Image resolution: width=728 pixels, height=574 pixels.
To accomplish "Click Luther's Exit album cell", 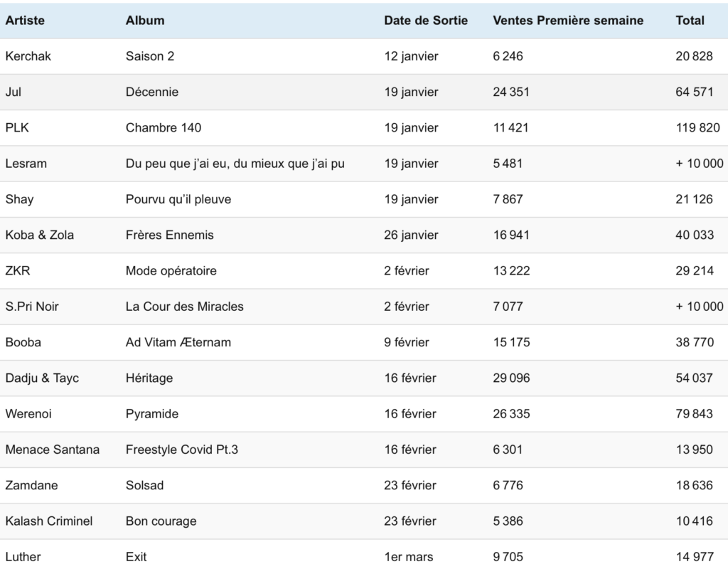I will coord(136,557).
